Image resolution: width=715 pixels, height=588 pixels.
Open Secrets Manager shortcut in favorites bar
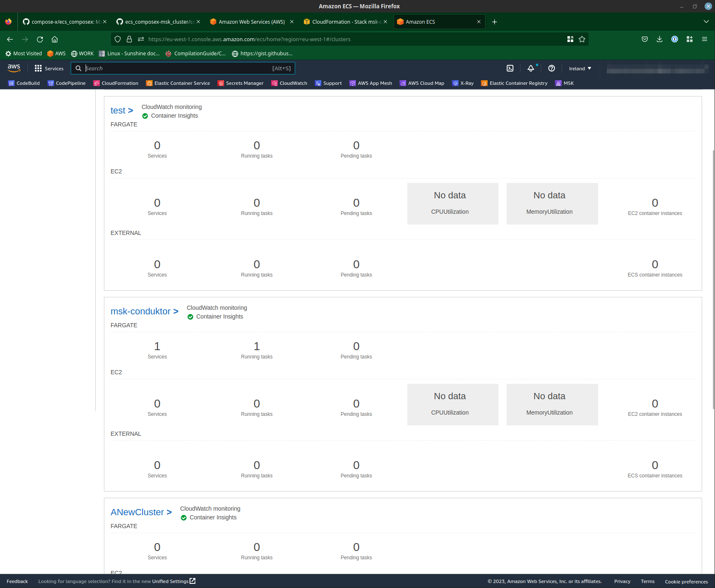click(x=241, y=83)
